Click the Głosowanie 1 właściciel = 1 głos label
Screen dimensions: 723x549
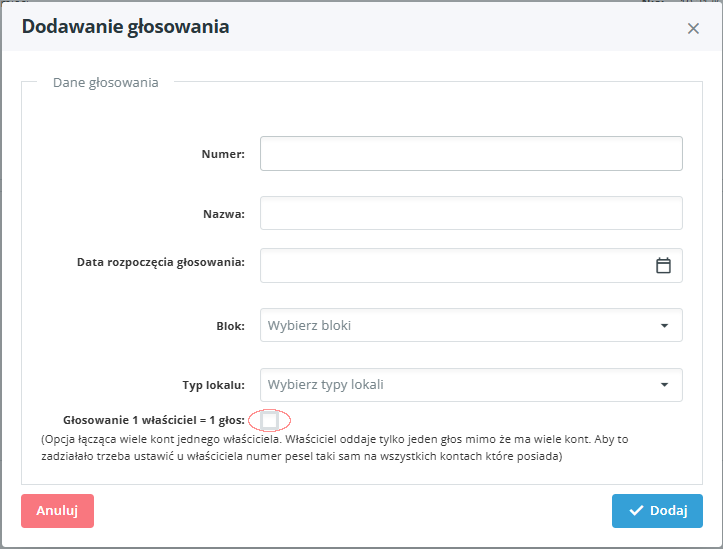click(x=154, y=420)
